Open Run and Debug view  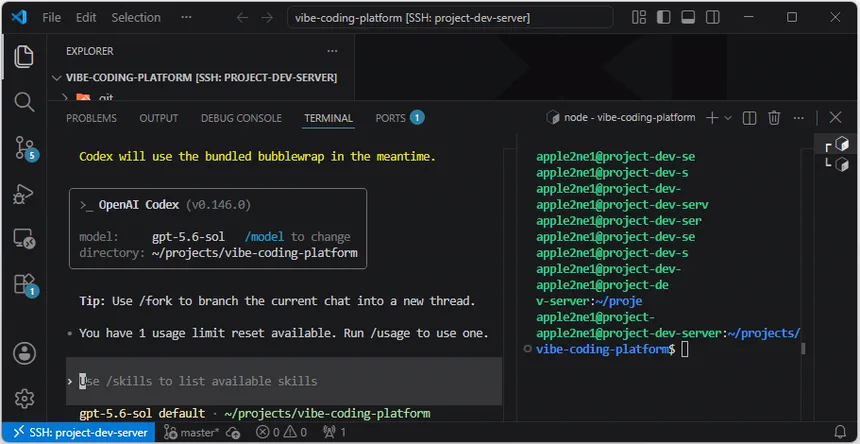(24, 195)
